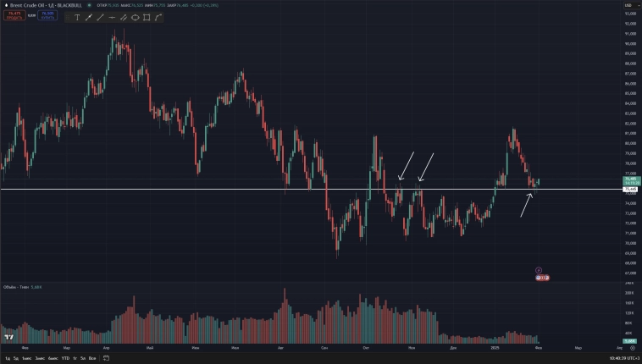
Task: Click the 70,000 price axis label
Action: [630, 243]
